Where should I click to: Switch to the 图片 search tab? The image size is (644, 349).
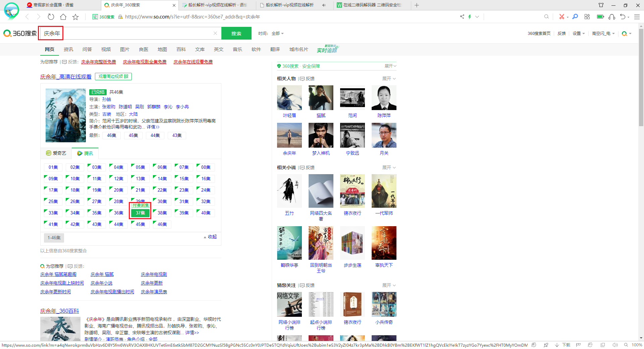click(125, 49)
